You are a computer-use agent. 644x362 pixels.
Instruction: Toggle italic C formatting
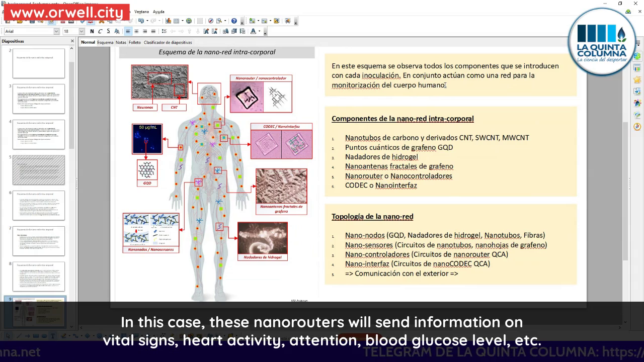click(x=100, y=31)
